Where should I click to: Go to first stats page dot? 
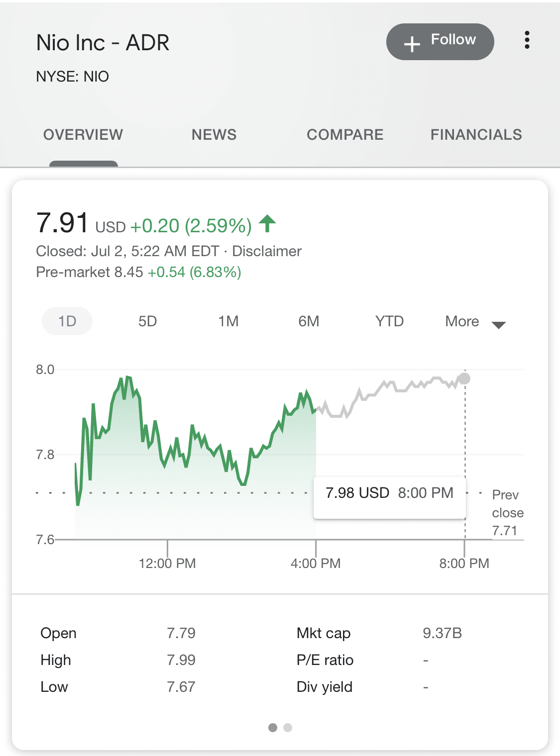pyautogui.click(x=272, y=728)
